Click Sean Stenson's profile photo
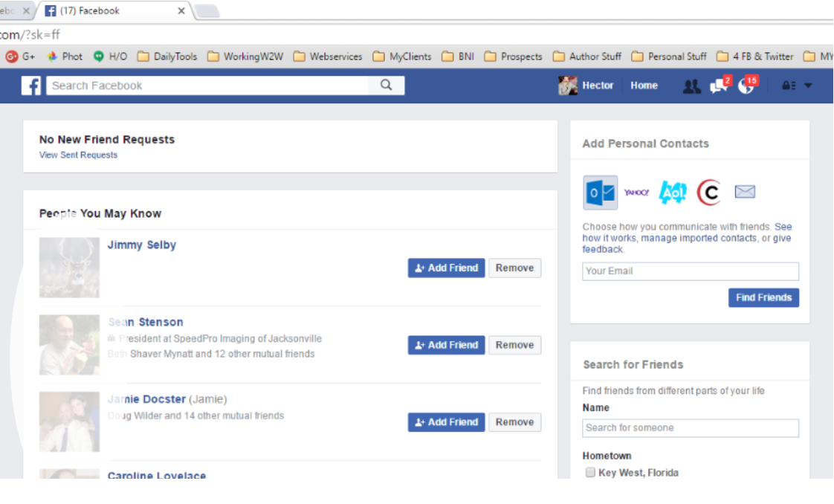 [x=69, y=344]
